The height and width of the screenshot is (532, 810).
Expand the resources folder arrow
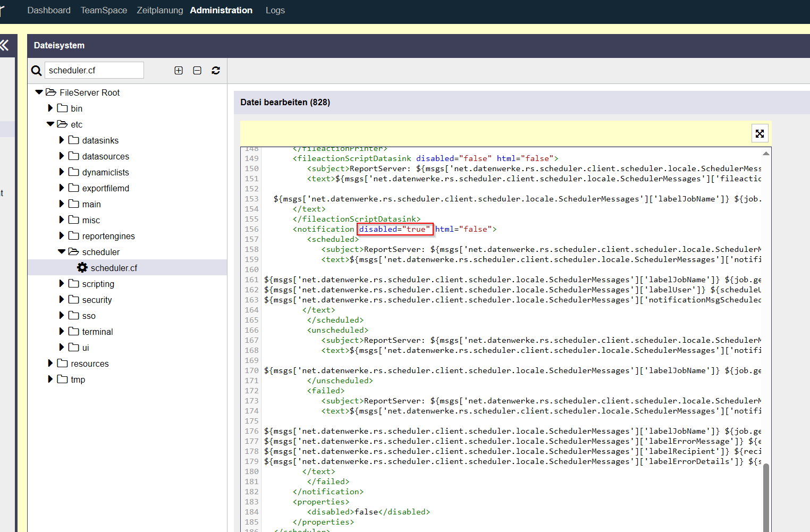(x=50, y=364)
